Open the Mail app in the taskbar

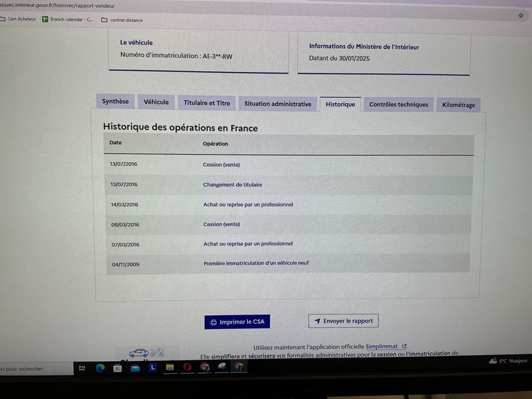tap(135, 368)
